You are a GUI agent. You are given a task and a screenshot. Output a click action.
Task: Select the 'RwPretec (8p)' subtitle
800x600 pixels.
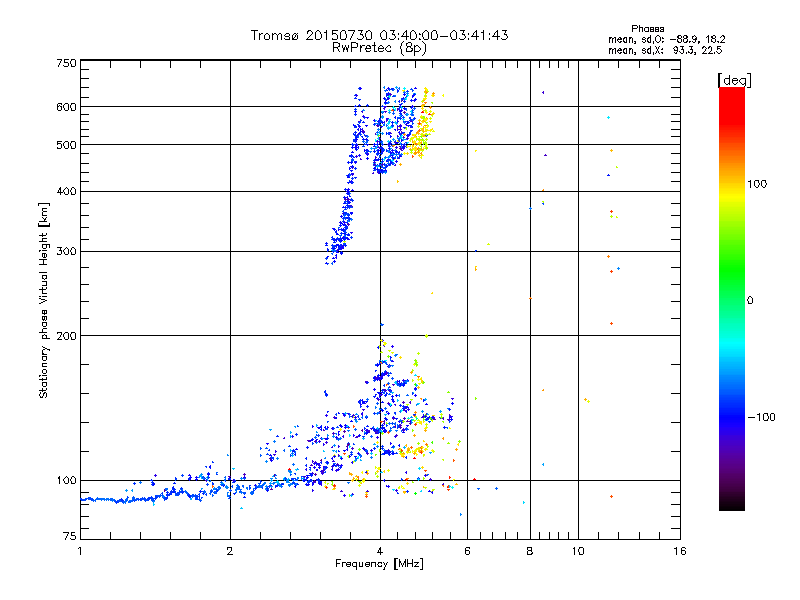[379, 48]
